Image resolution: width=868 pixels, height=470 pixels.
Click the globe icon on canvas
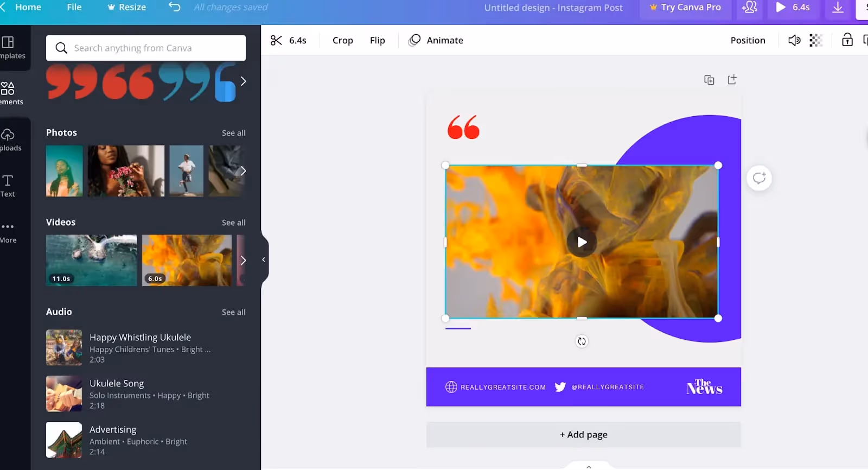coord(451,387)
